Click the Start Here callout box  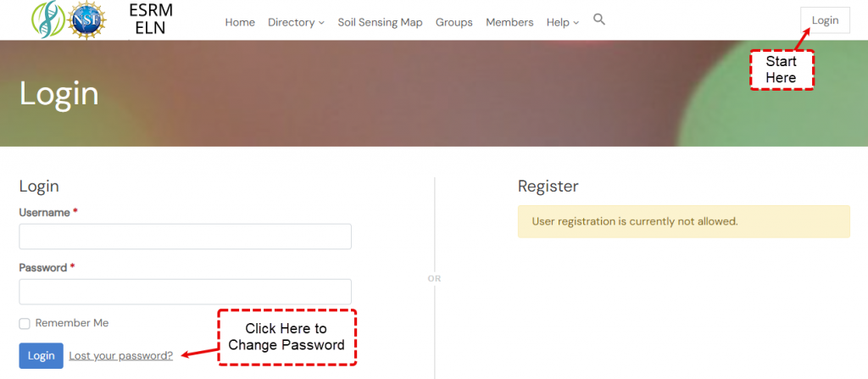click(781, 70)
